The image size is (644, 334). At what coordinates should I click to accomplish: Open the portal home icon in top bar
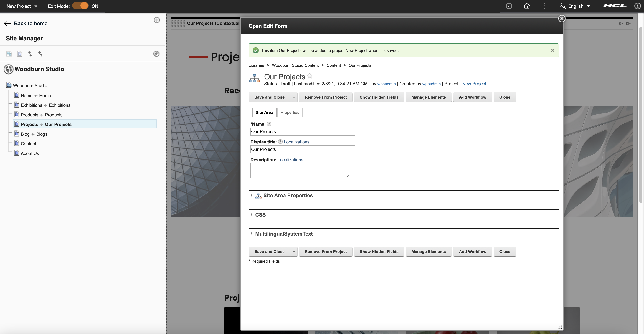tap(527, 6)
